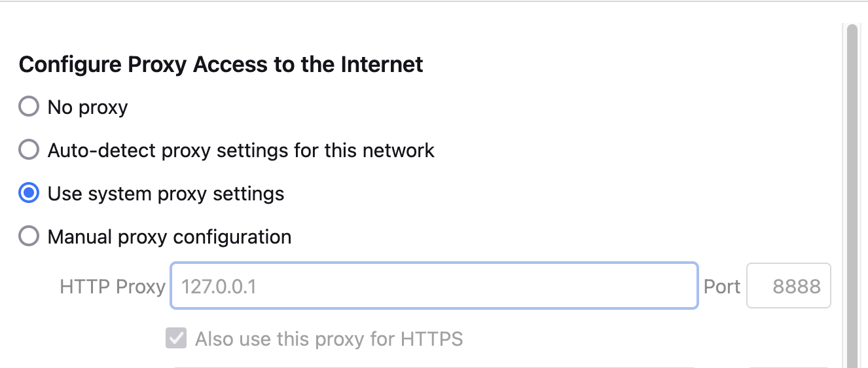Focus the HTTP Proxy address field

pyautogui.click(x=433, y=286)
